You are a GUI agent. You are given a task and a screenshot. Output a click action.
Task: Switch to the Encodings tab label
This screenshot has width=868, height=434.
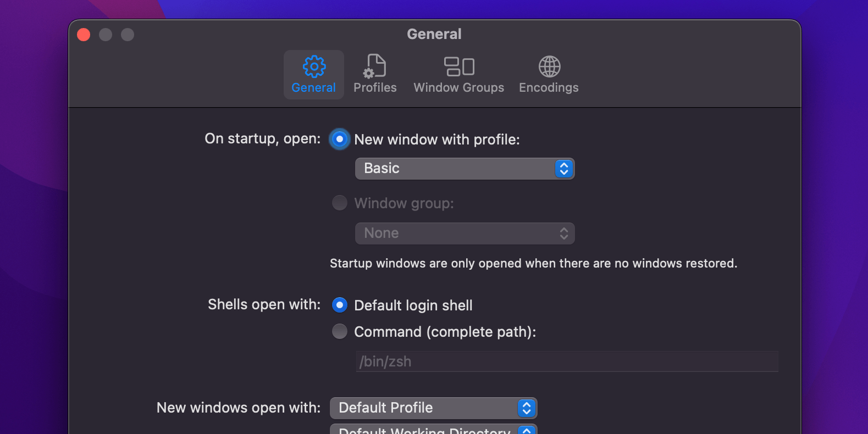click(549, 88)
